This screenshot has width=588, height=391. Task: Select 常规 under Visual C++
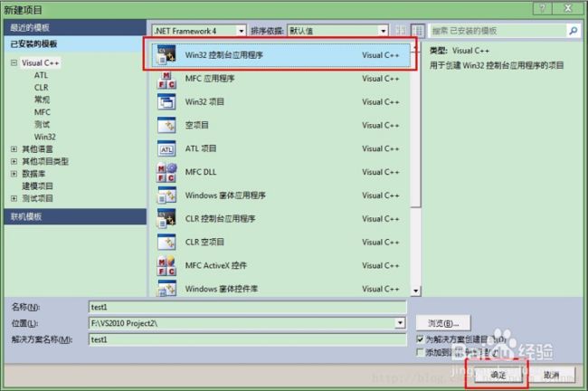coord(42,100)
